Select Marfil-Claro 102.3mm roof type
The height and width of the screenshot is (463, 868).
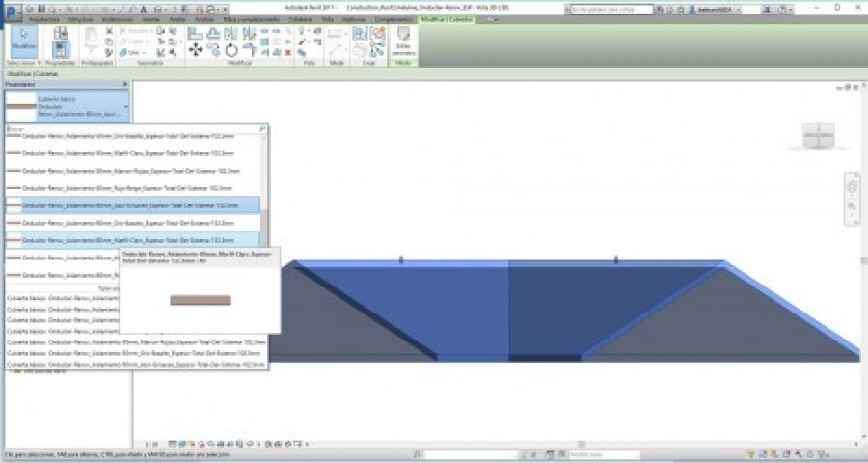(133, 153)
